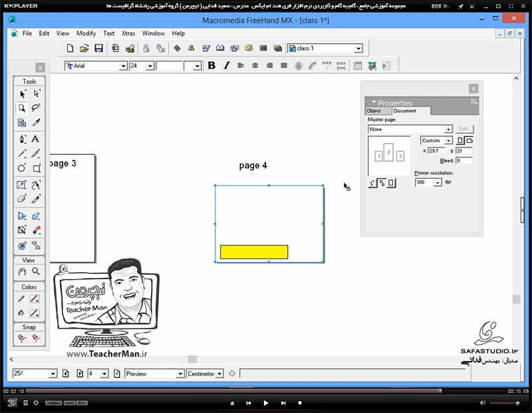Click the stroke color swatch
532x413 pixels.
[34, 299]
